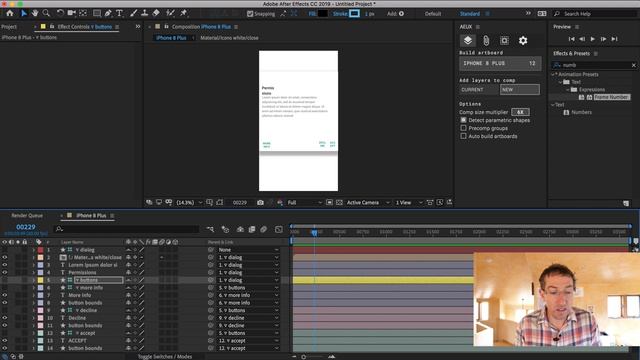
Task: Collapse the Animation Presets tree group
Action: [x=553, y=74]
